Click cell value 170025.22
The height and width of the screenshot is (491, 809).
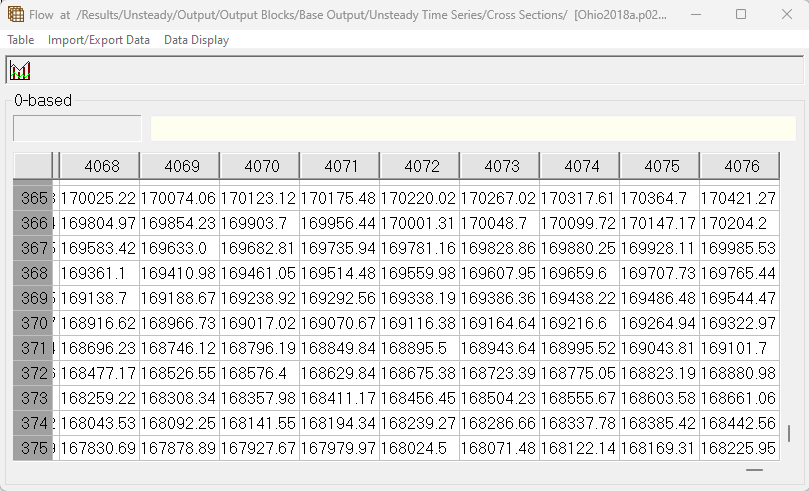98,198
